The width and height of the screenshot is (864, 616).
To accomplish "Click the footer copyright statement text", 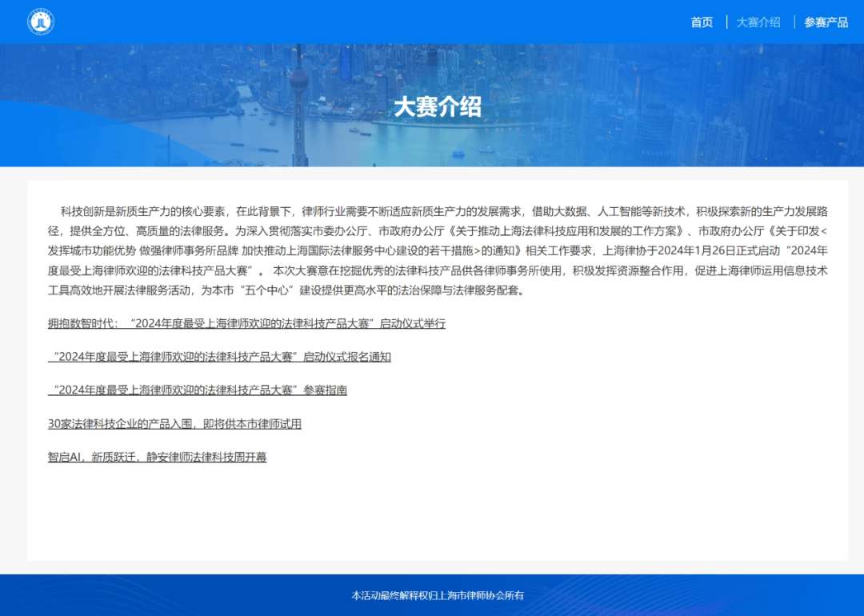I will point(438,595).
